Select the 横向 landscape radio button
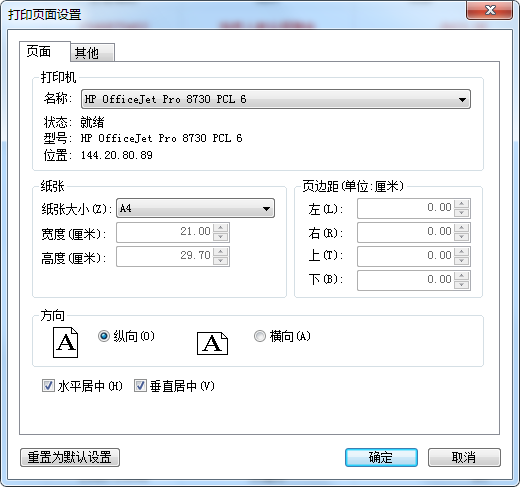The width and height of the screenshot is (520, 487). point(260,336)
